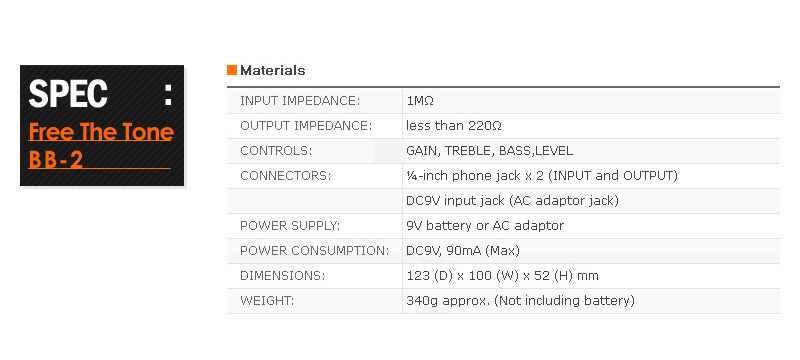The width and height of the screenshot is (800, 360).
Task: Open the Free The Tone link
Action: tap(101, 132)
